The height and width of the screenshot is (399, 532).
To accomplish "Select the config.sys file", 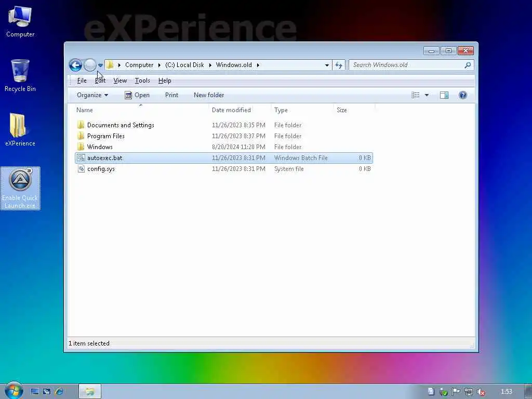I will [x=224, y=169].
